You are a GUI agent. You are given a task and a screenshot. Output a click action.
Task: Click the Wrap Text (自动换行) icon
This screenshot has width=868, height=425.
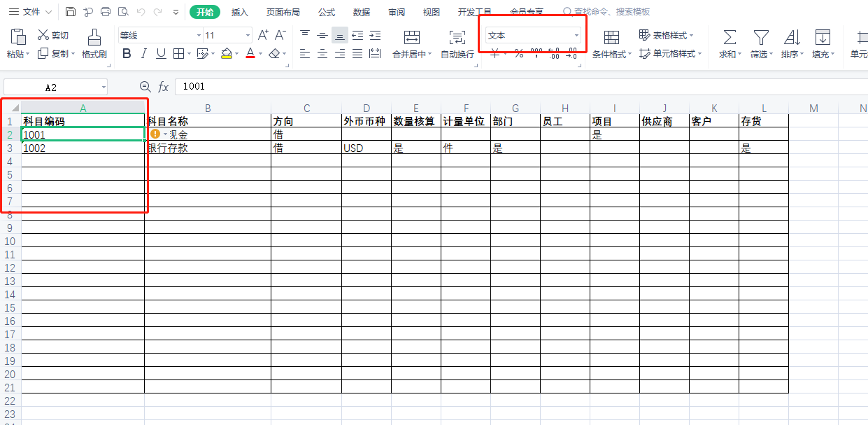tap(457, 37)
